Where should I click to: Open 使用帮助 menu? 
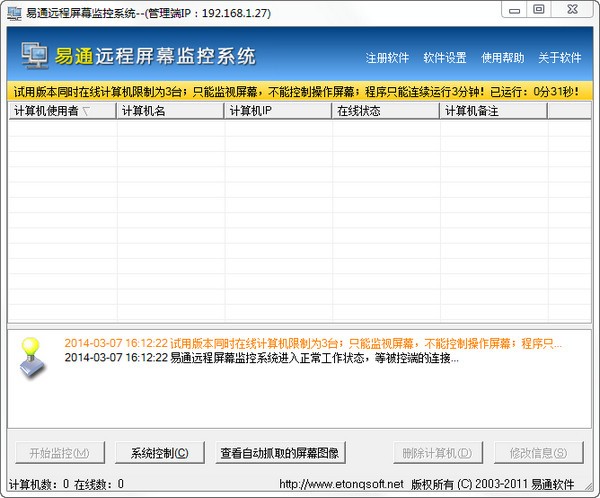click(502, 57)
